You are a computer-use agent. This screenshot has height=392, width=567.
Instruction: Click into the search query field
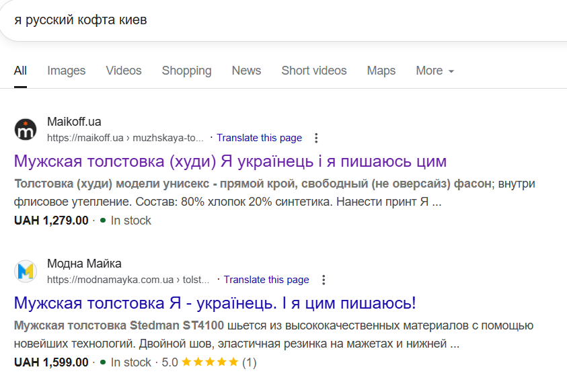(x=269, y=20)
